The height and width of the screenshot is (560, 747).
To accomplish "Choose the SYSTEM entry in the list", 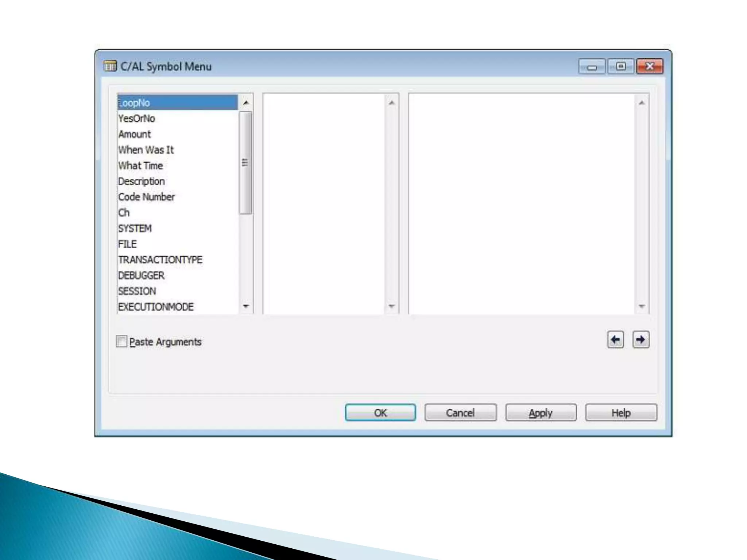I will 135,229.
